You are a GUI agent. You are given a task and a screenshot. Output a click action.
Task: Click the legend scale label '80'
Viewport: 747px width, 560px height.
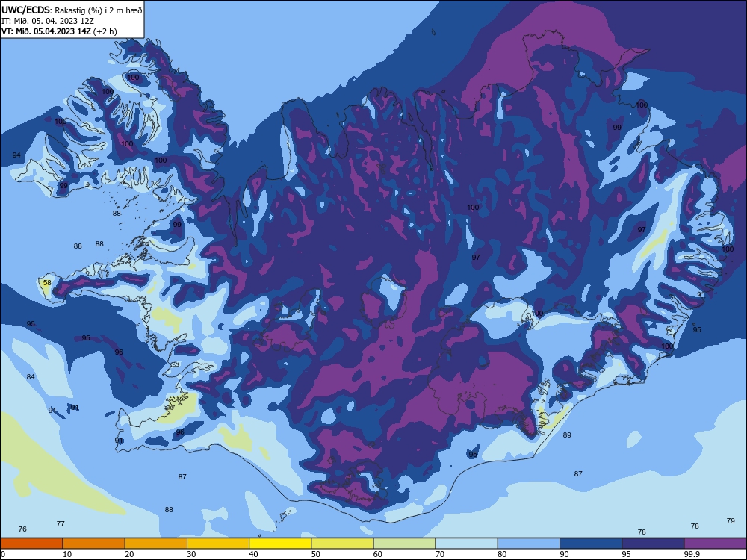[502, 554]
